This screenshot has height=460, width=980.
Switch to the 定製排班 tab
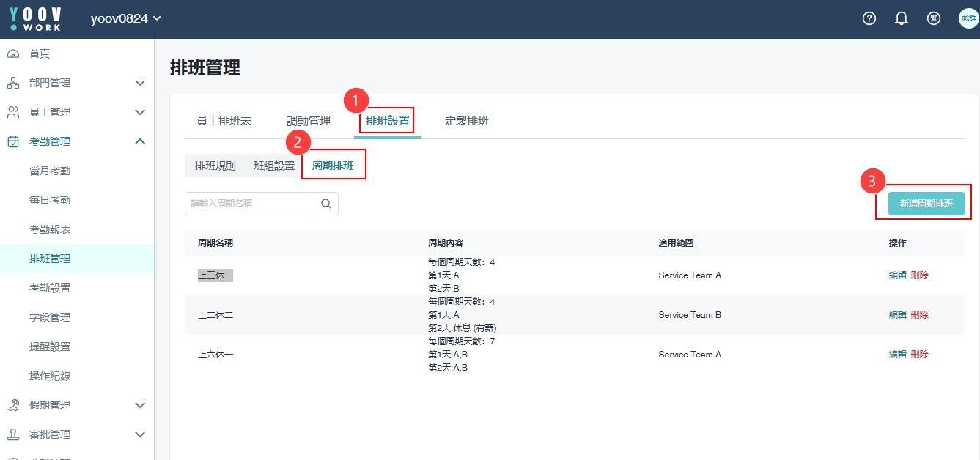point(467,121)
